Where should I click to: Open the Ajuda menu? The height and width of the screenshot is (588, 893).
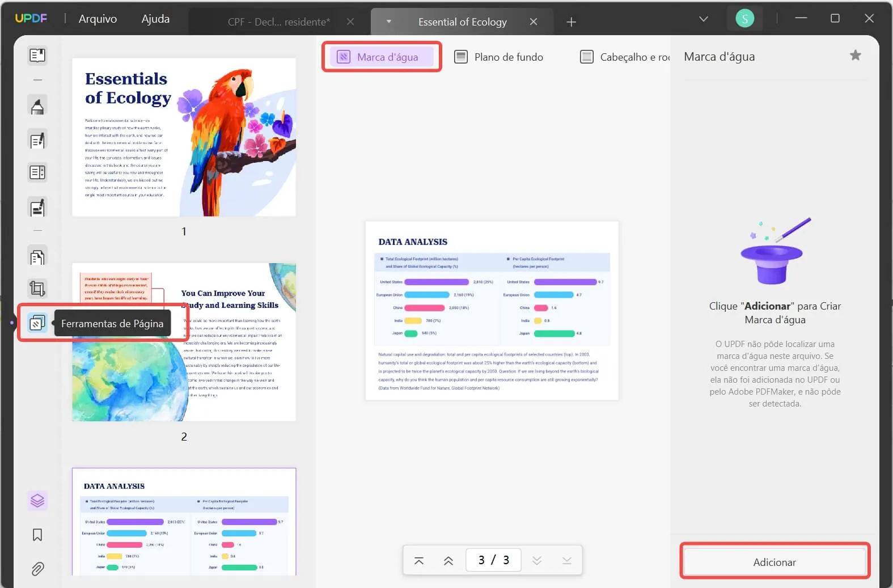[155, 19]
